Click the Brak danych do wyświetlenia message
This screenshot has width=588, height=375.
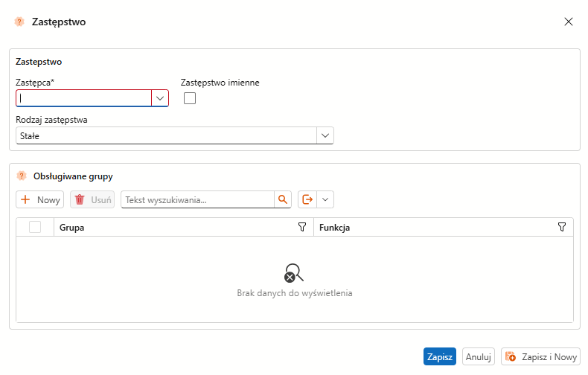(295, 293)
